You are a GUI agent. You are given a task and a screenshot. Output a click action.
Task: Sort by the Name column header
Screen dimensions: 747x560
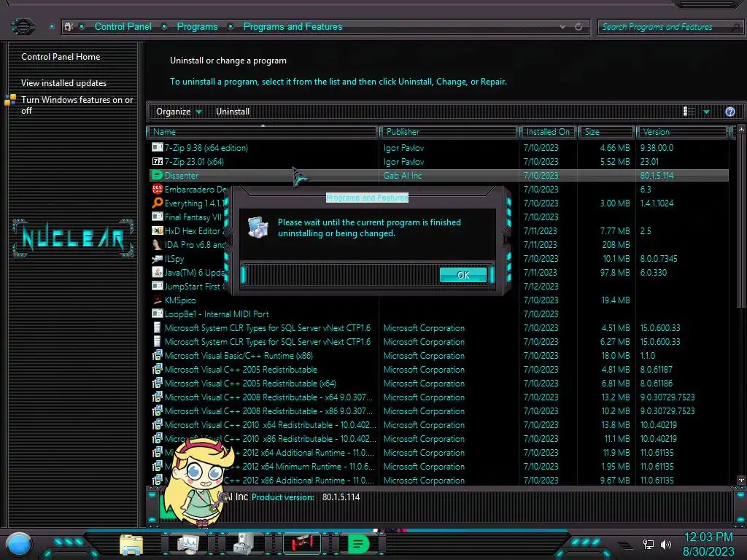pyautogui.click(x=262, y=132)
